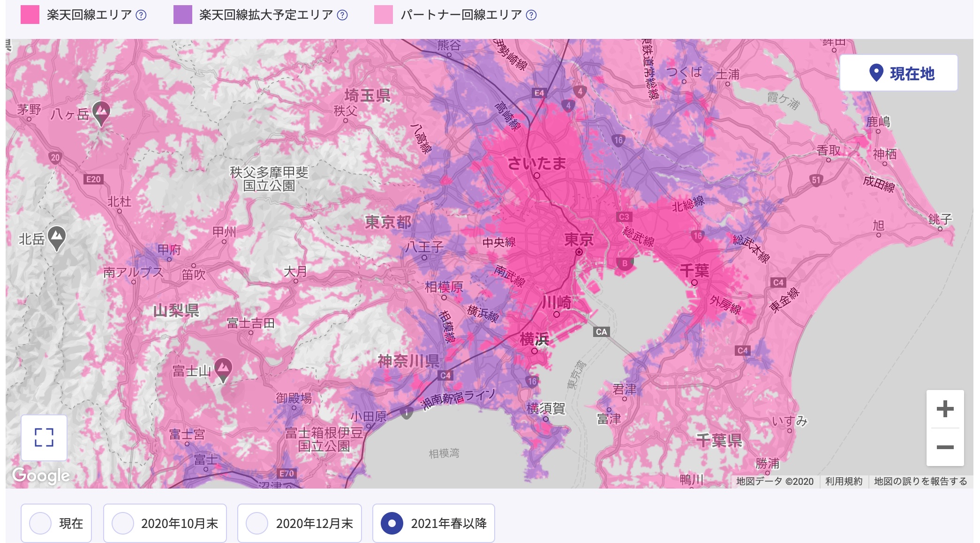The width and height of the screenshot is (980, 543).
Task: Click the 楽天回線拡大予定エリア legend label
Action: [266, 15]
